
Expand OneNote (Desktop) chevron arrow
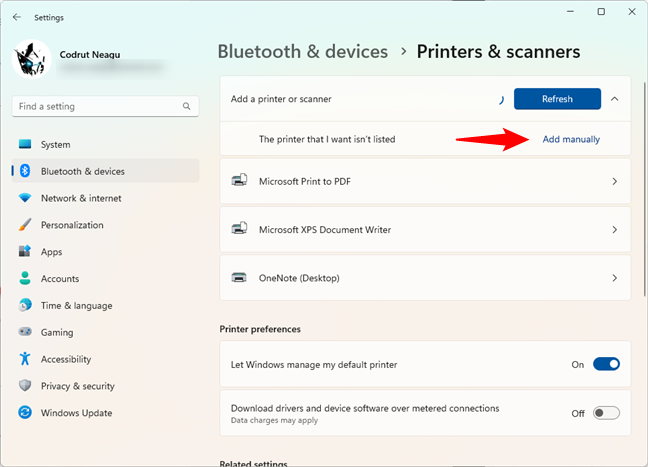coord(615,278)
